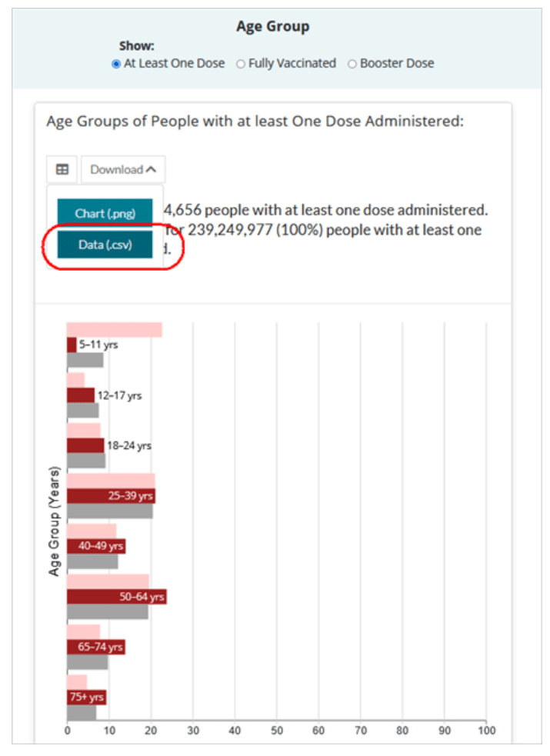
Task: Download Data (.csv) option
Action: (x=105, y=245)
